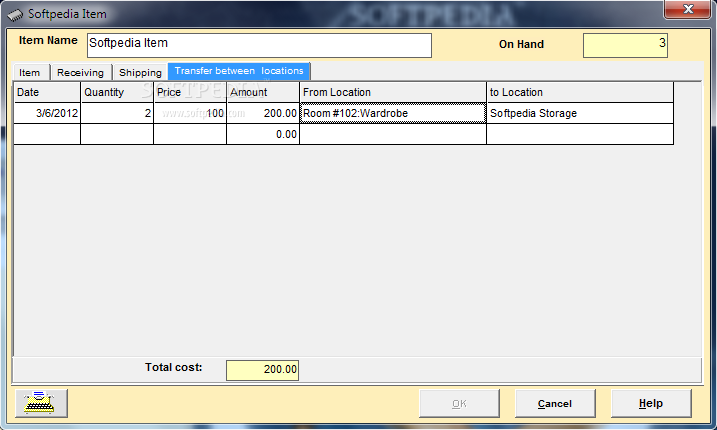Viewport: 717px width, 430px height.
Task: Switch to the Item tab
Action: click(x=29, y=72)
